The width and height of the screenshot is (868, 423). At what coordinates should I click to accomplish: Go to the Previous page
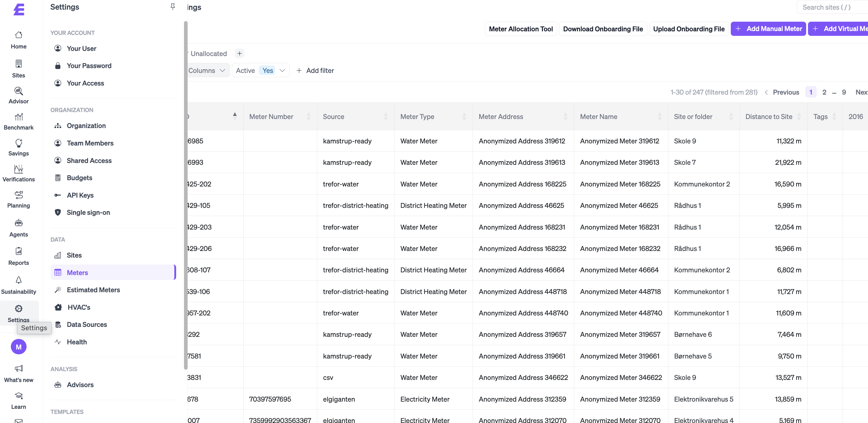pyautogui.click(x=782, y=92)
